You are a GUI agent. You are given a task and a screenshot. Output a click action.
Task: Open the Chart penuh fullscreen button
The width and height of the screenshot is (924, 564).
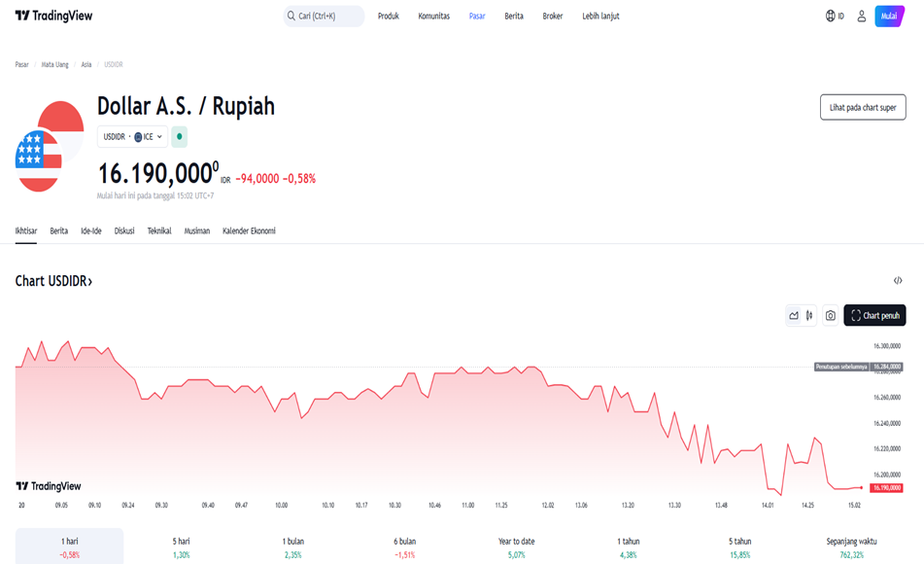tap(874, 315)
